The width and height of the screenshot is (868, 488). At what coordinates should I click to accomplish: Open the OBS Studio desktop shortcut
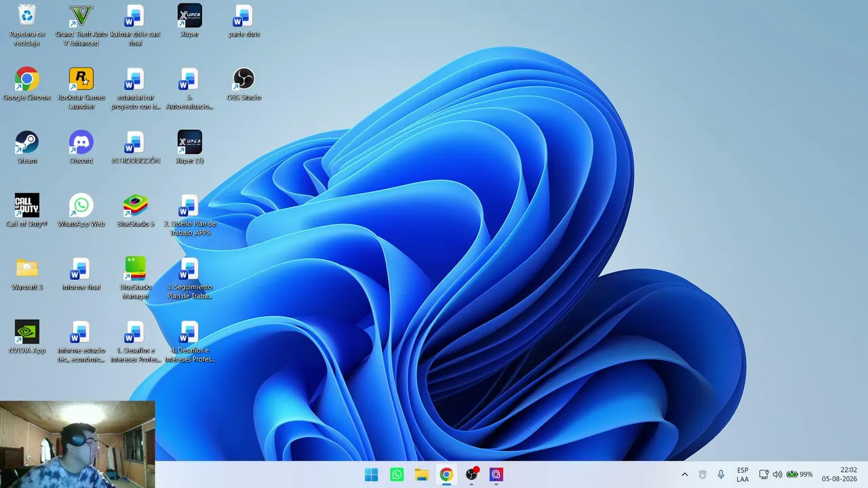tap(244, 84)
